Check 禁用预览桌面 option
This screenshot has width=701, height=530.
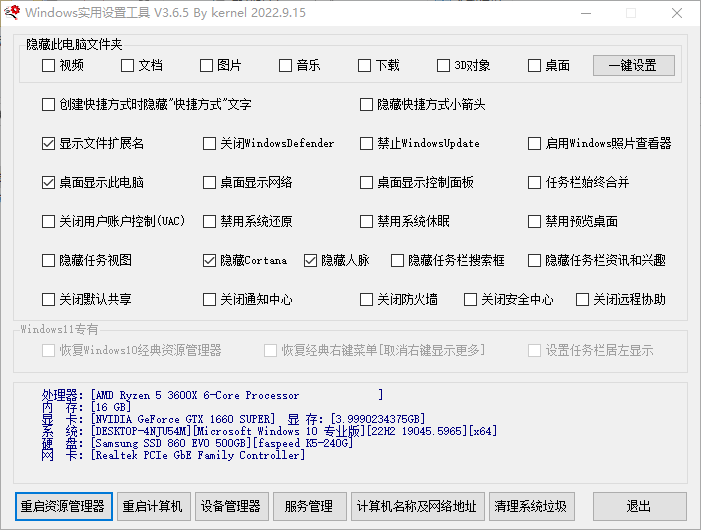coord(534,221)
